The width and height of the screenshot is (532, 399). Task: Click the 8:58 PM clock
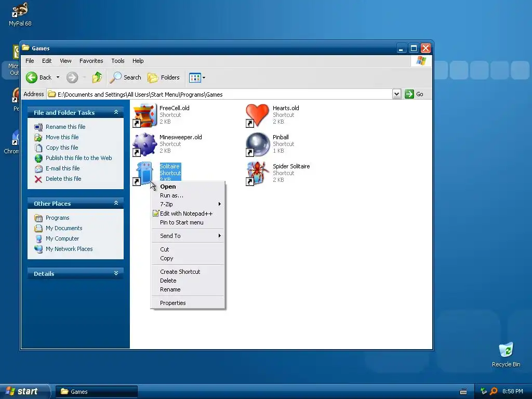click(x=512, y=391)
